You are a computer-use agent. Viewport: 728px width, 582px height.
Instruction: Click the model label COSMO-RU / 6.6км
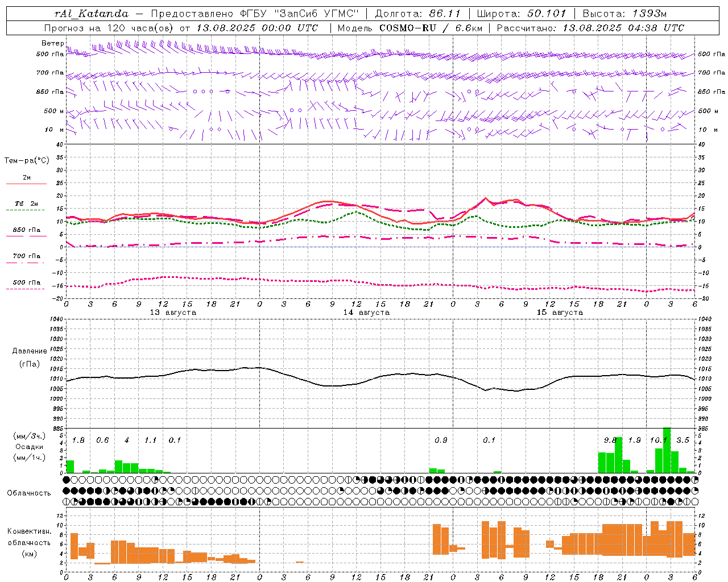click(x=431, y=28)
